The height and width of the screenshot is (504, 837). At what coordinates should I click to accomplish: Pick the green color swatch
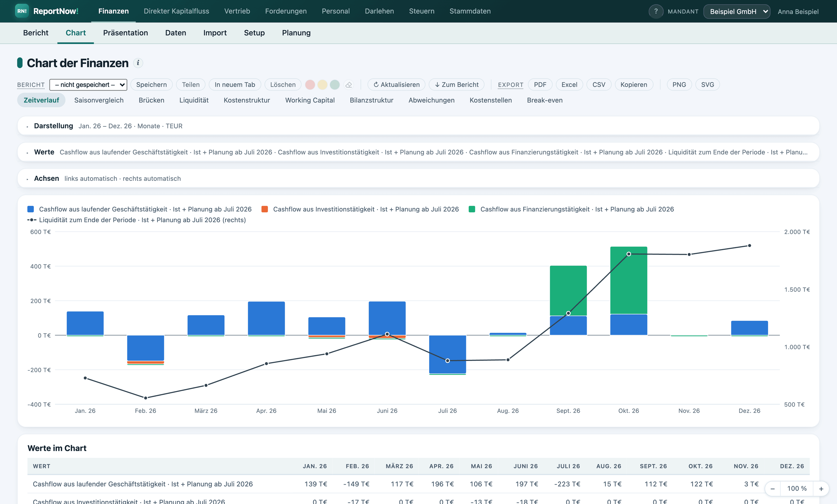click(335, 85)
